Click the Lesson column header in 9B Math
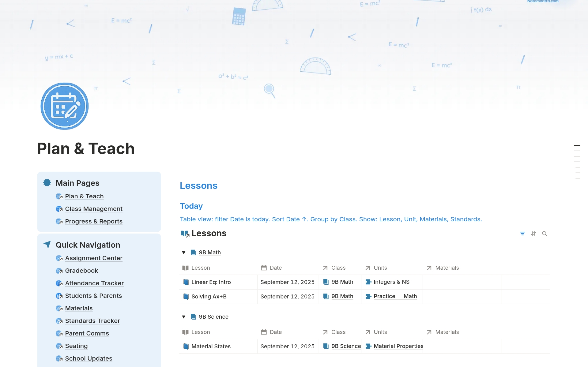This screenshot has height=367, width=588. [x=201, y=268]
